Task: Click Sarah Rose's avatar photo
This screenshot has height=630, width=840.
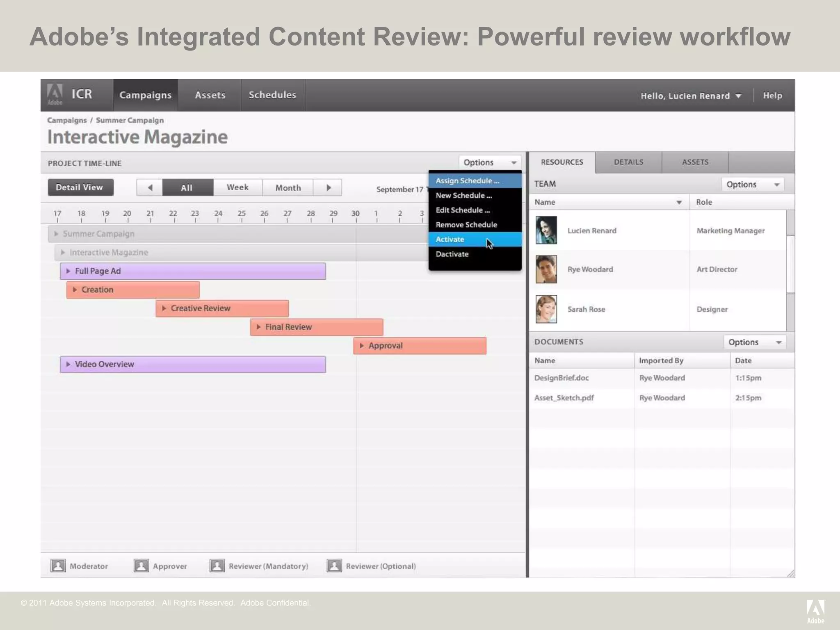Action: [546, 309]
